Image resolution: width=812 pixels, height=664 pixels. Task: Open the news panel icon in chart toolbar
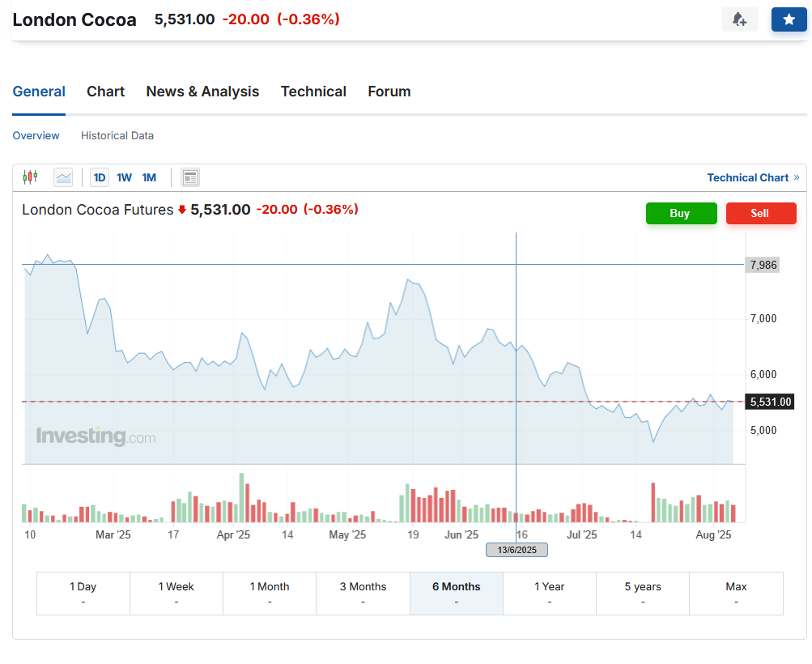pyautogui.click(x=190, y=177)
